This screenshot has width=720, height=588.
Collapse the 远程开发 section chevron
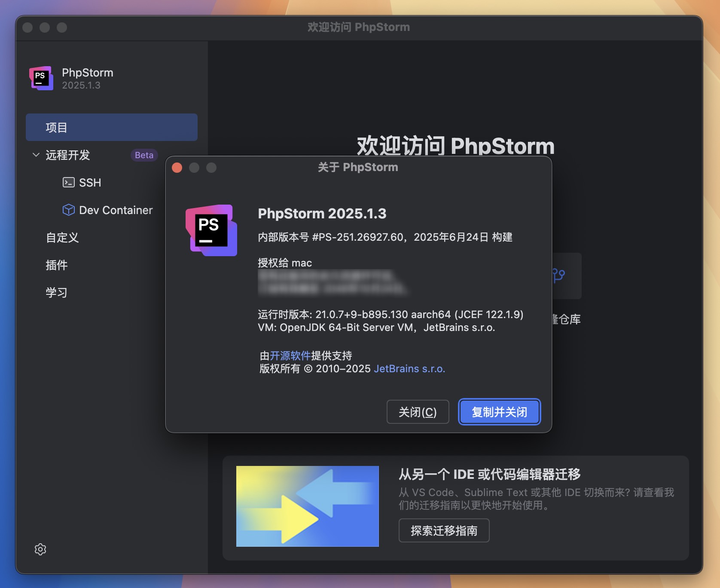(x=36, y=155)
